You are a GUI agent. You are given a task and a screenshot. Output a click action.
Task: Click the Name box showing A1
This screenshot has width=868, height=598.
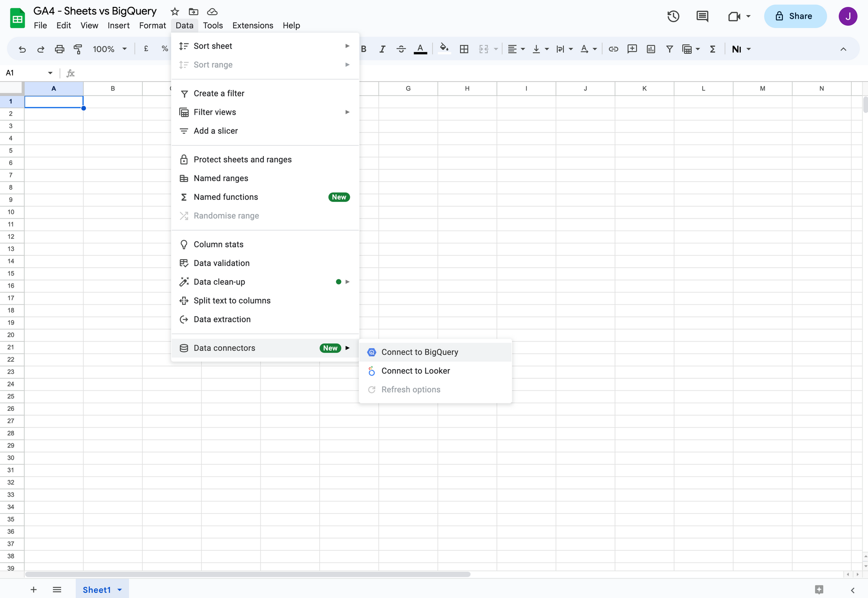[x=29, y=73]
